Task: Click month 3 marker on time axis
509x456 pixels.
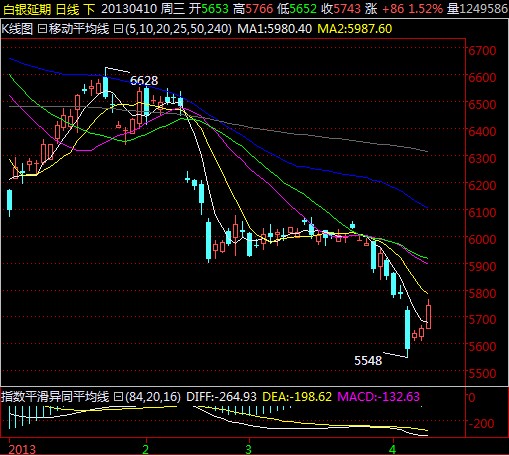Action: pos(248,449)
